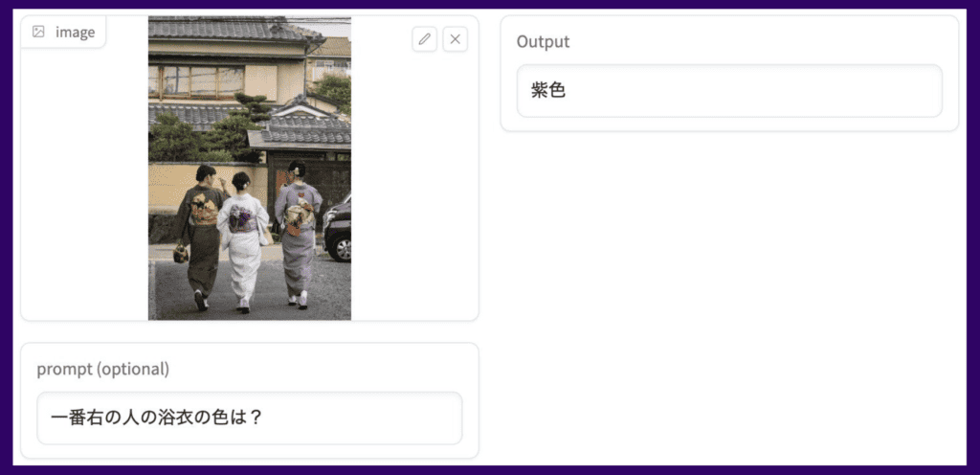
Task: Click the black car in the photo
Action: [338, 230]
